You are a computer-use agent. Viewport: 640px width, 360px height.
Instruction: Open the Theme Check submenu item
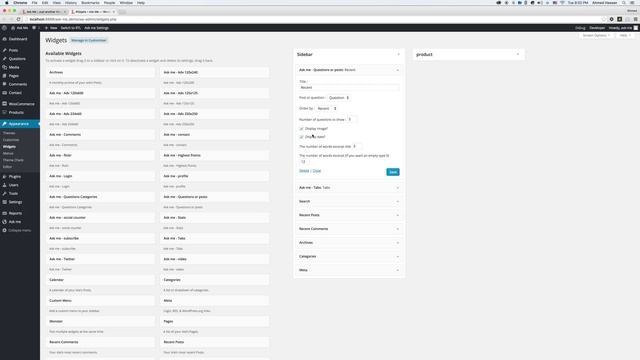pos(13,160)
